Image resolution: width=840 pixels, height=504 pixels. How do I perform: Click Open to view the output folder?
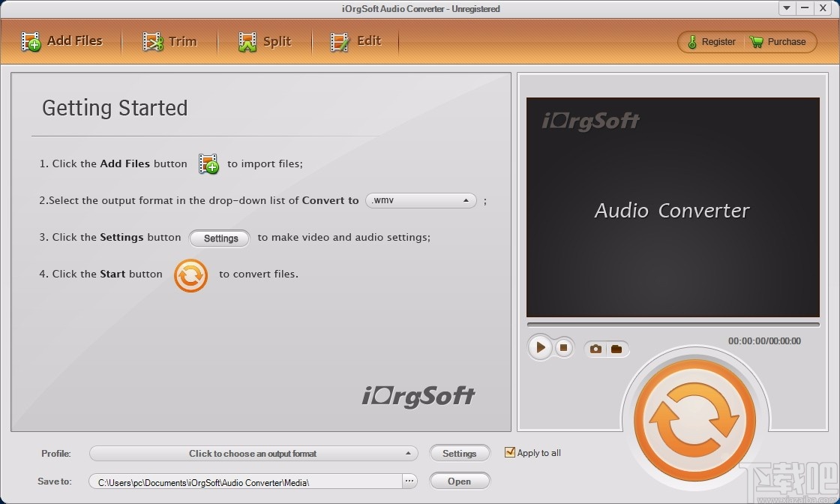tap(460, 481)
